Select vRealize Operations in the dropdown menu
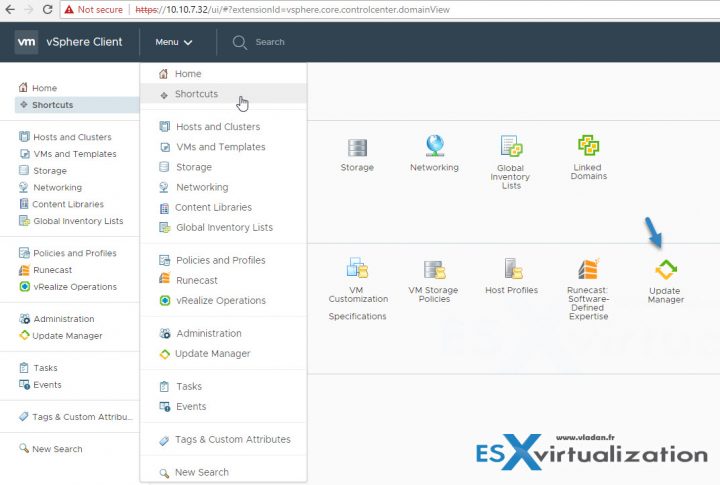720x485 pixels. coord(220,300)
